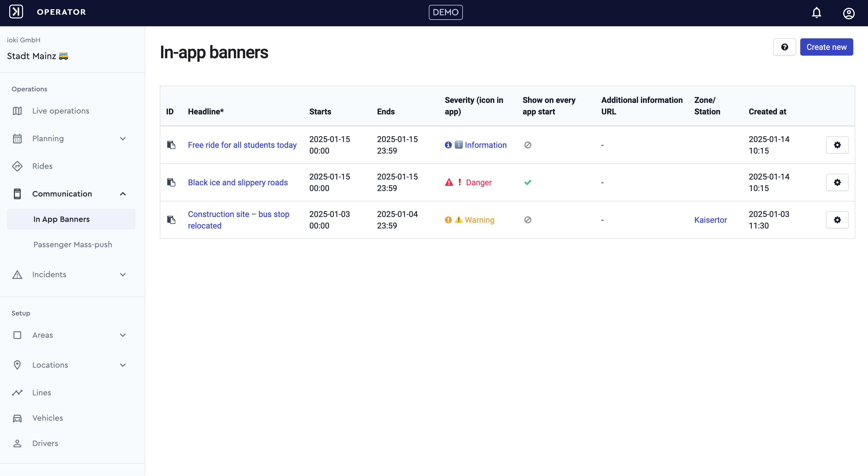
Task: Open Incidents in the sidebar
Action: (x=49, y=274)
